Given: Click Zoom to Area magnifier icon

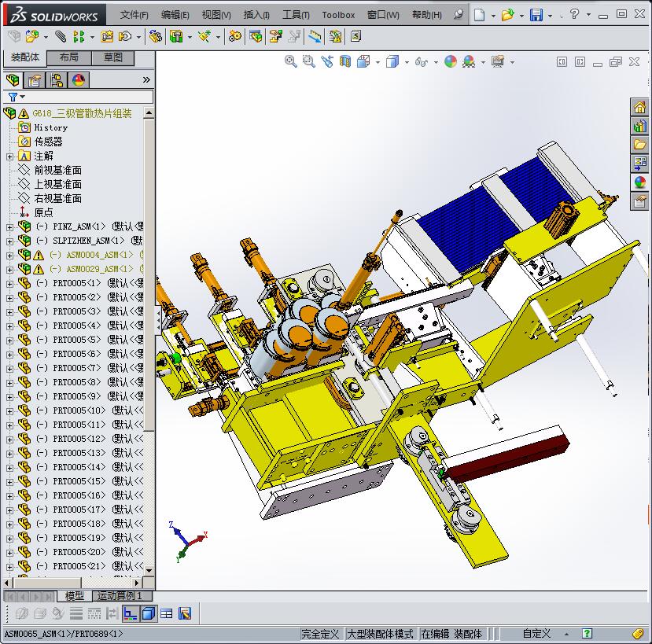Looking at the screenshot, I should [308, 62].
